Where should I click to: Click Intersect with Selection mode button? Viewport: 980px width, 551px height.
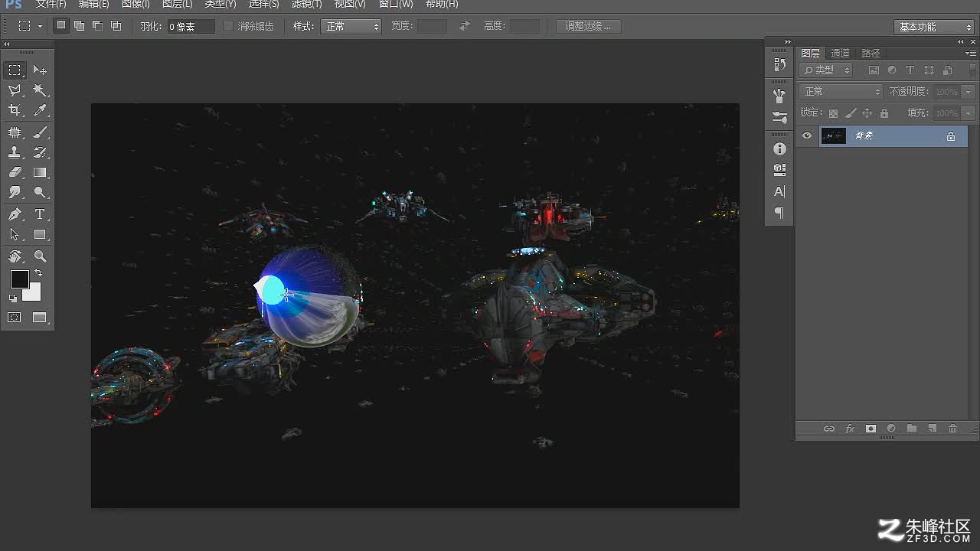116,26
